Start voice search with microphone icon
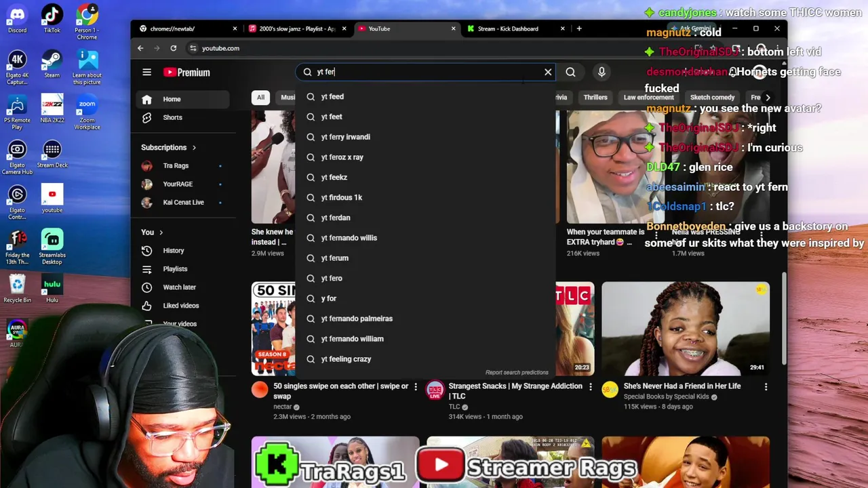The width and height of the screenshot is (868, 488). pos(601,72)
